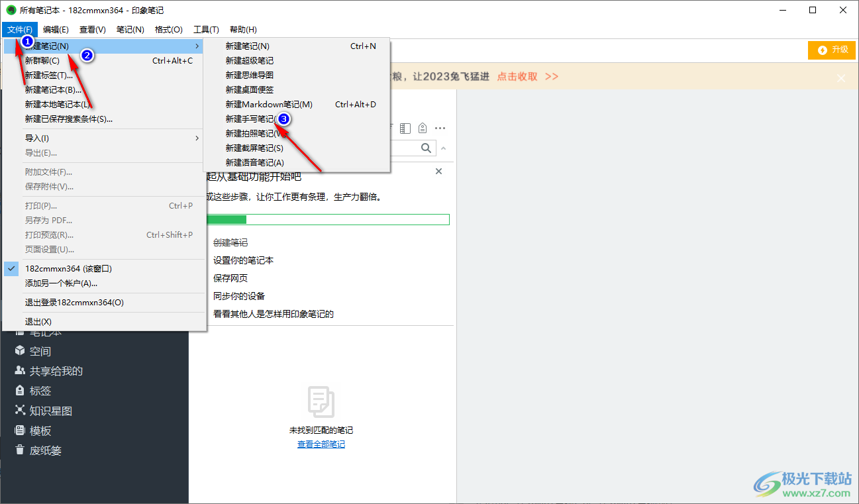The image size is (859, 504).
Task: Collapse search options with the up chevron
Action: click(x=444, y=148)
